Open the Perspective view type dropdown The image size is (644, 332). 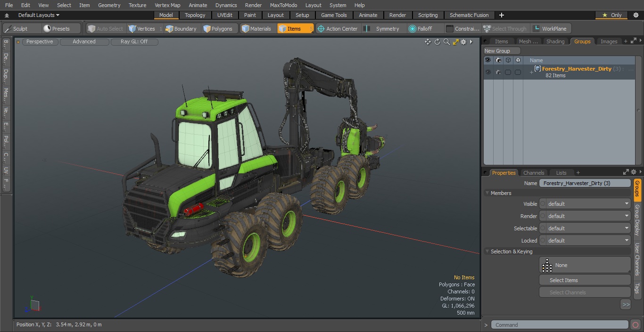tap(40, 42)
